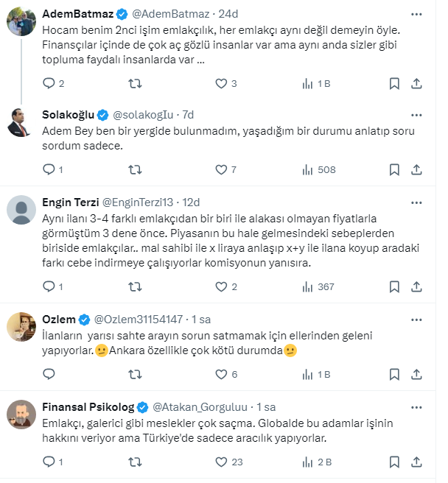Reply to AdemBatmaz's tweet
Image resolution: width=448 pixels, height=483 pixels.
(x=49, y=84)
